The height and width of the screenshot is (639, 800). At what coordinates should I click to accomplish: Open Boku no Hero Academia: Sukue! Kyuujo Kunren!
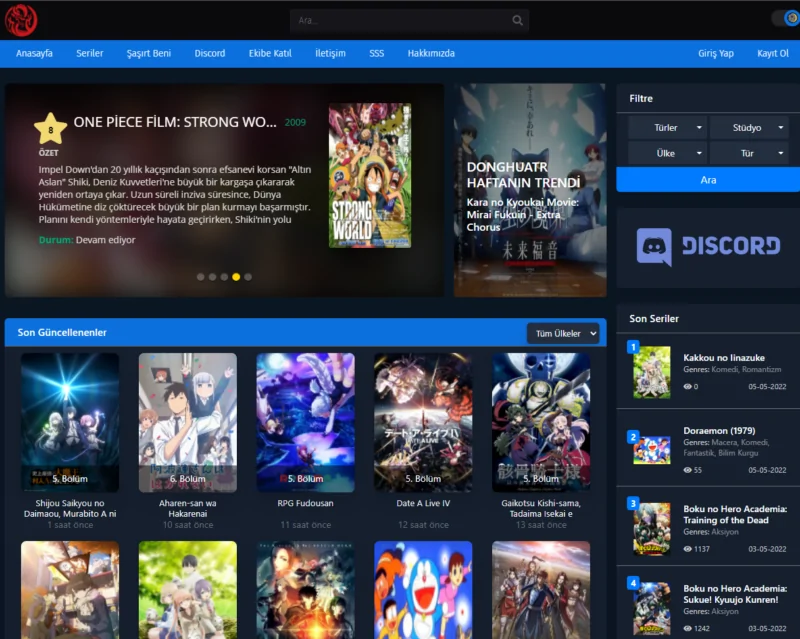click(735, 594)
